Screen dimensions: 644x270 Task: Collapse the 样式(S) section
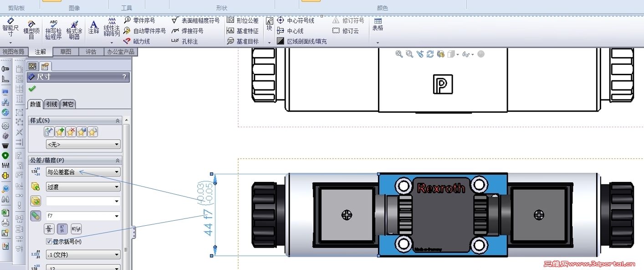(118, 121)
